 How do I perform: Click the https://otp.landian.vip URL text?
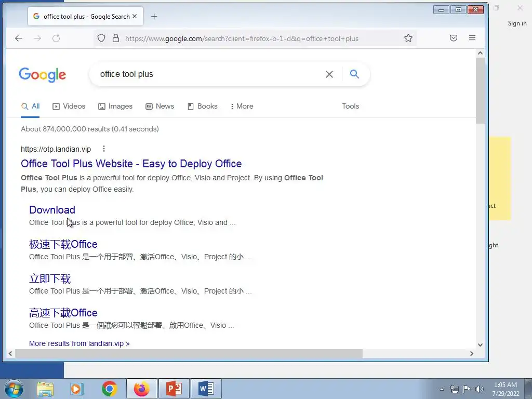[x=56, y=149]
